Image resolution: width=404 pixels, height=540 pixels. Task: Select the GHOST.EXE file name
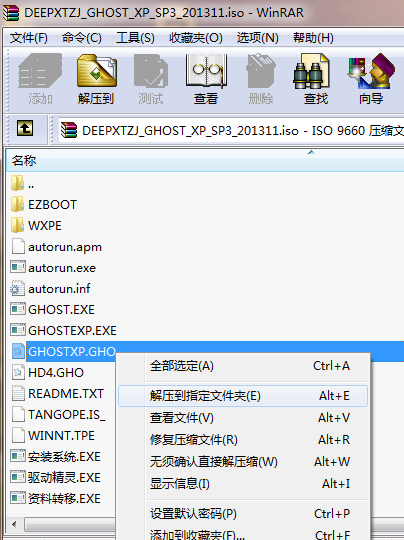[x=61, y=310]
